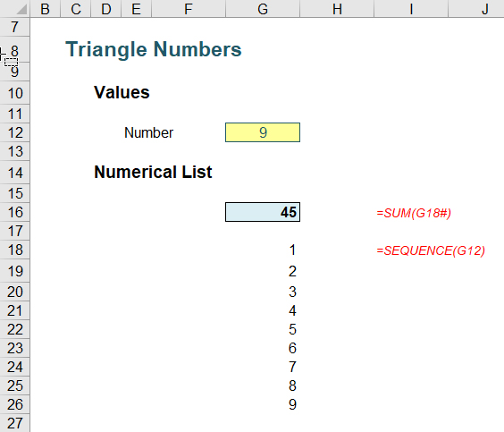Image resolution: width=504 pixels, height=432 pixels.
Task: Select row 7 header
Action: [x=15, y=27]
